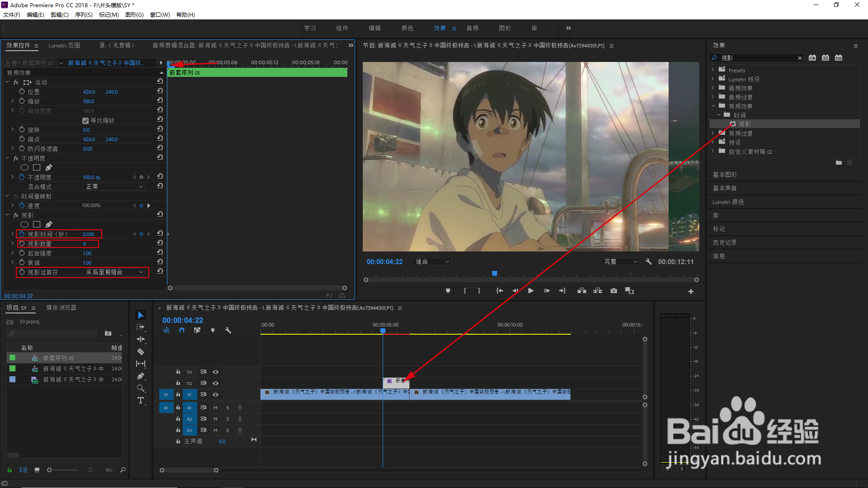Viewport: 868px width, 488px height.
Task: Open 剪辑(C) menu
Action: pos(60,14)
